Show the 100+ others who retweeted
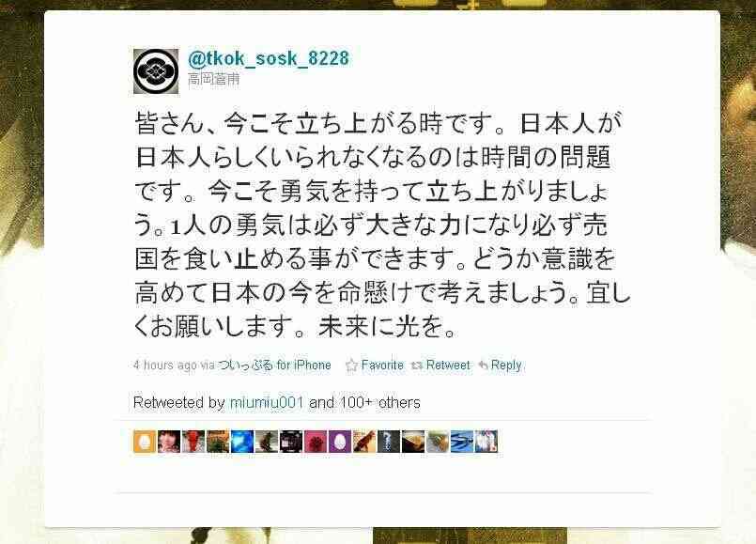Image resolution: width=756 pixels, height=544 pixels. 380,402
